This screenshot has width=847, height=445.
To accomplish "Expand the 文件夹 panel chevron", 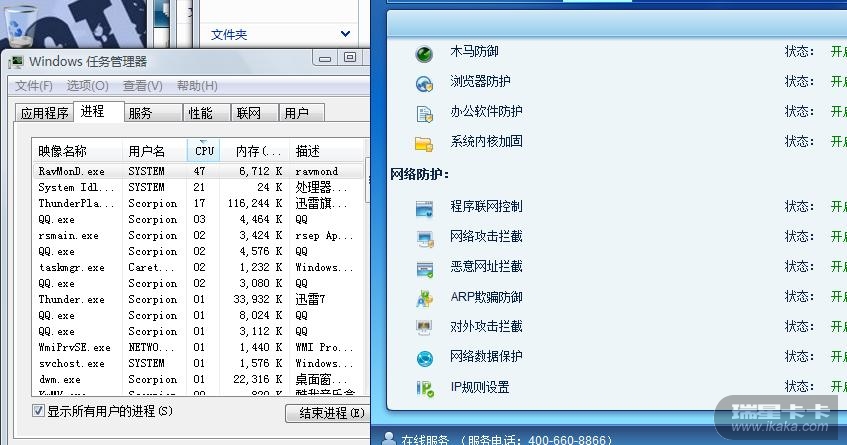I will (345, 34).
